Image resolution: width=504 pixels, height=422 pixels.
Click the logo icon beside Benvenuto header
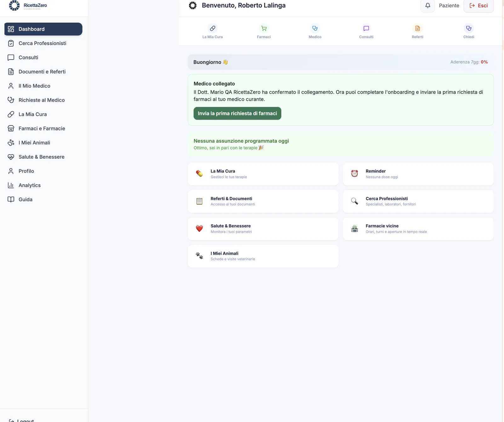pyautogui.click(x=193, y=5)
